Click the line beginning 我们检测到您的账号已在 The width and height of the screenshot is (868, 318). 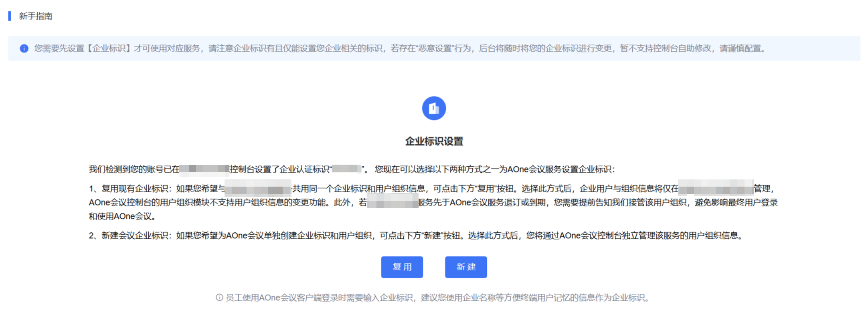(352, 169)
